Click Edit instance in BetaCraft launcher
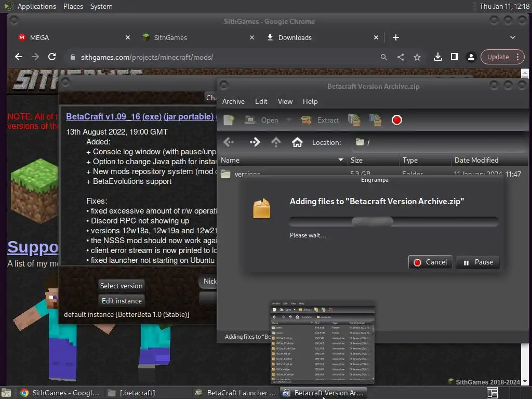 [x=122, y=301]
